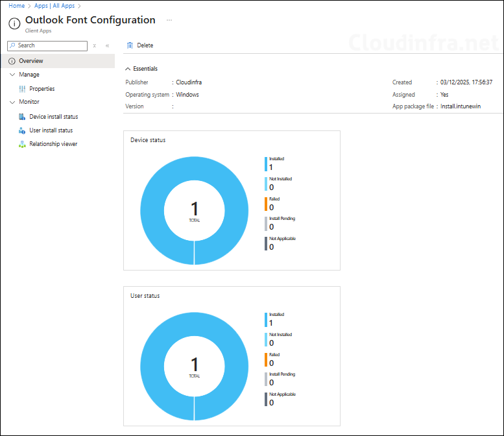Click the Device status Failed orange swatch
Screen dimensions: 504x436
[266, 204]
